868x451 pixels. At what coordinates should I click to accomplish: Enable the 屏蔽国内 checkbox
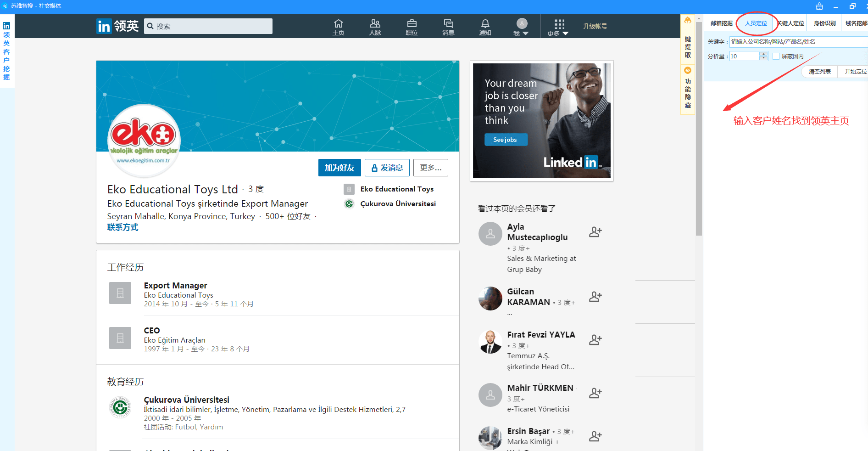776,56
